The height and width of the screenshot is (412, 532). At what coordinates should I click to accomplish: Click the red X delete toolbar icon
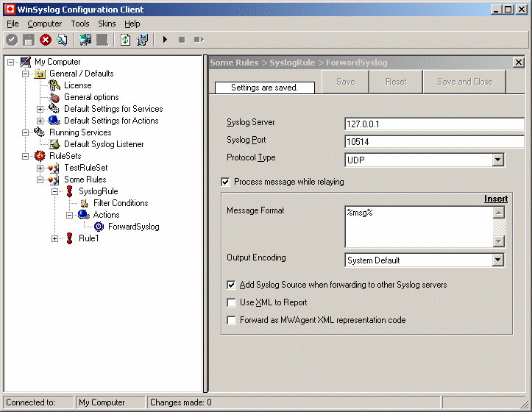tap(46, 40)
